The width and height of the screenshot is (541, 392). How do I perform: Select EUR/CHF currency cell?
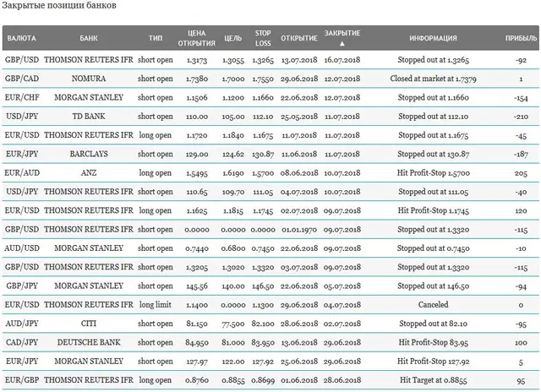tap(22, 97)
